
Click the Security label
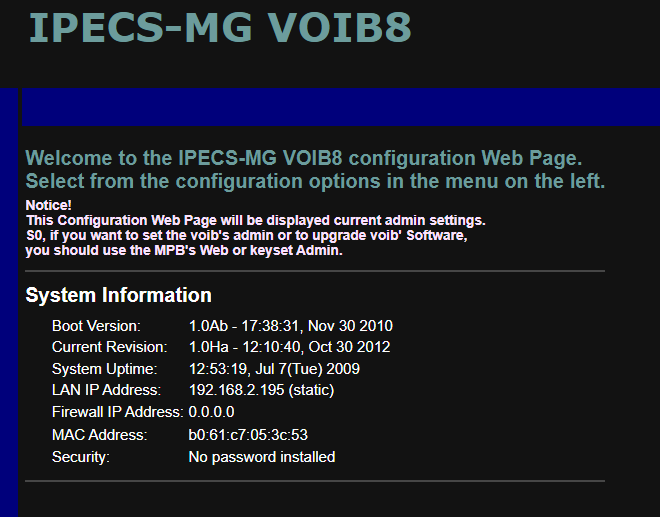pyautogui.click(x=80, y=457)
